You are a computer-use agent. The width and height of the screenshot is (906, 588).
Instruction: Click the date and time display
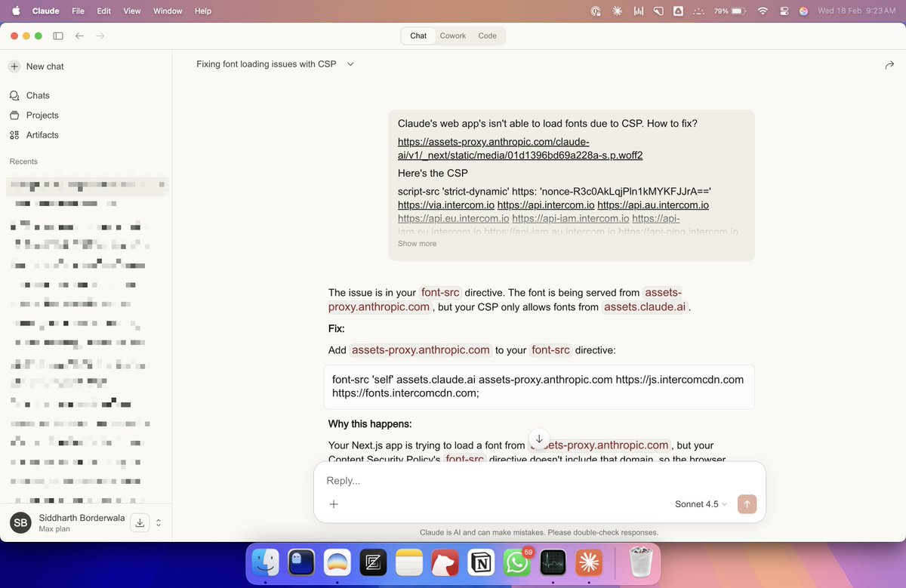856,11
